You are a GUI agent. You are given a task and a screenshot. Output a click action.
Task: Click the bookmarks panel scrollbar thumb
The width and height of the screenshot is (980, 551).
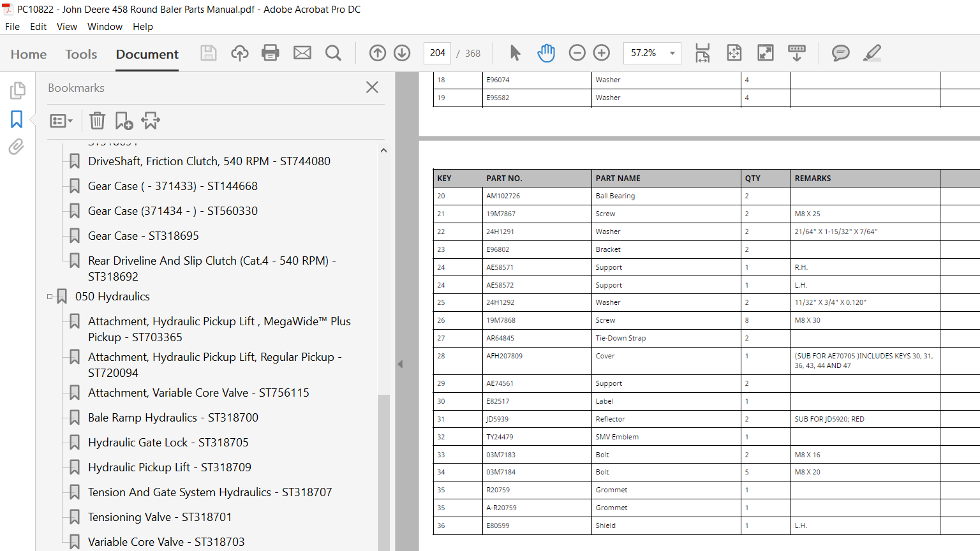click(x=383, y=472)
